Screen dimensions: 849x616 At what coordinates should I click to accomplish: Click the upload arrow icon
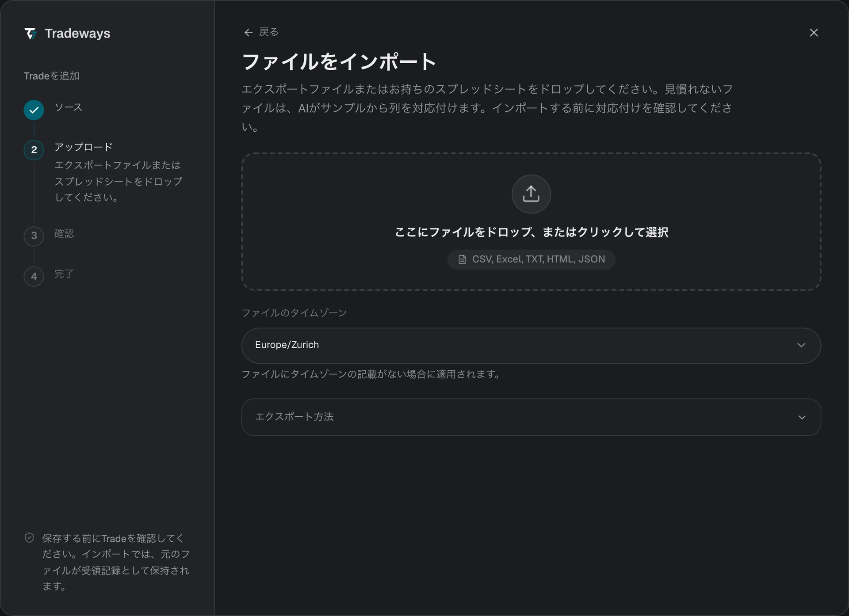pyautogui.click(x=531, y=194)
